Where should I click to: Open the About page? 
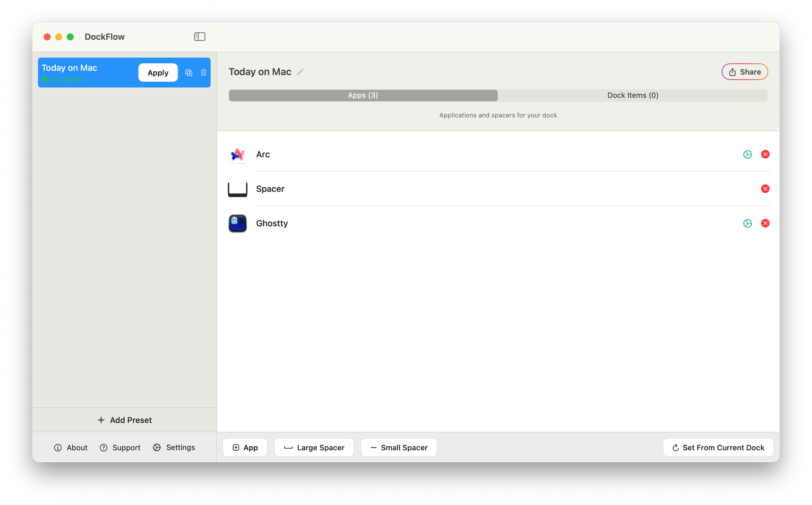pyautogui.click(x=71, y=447)
